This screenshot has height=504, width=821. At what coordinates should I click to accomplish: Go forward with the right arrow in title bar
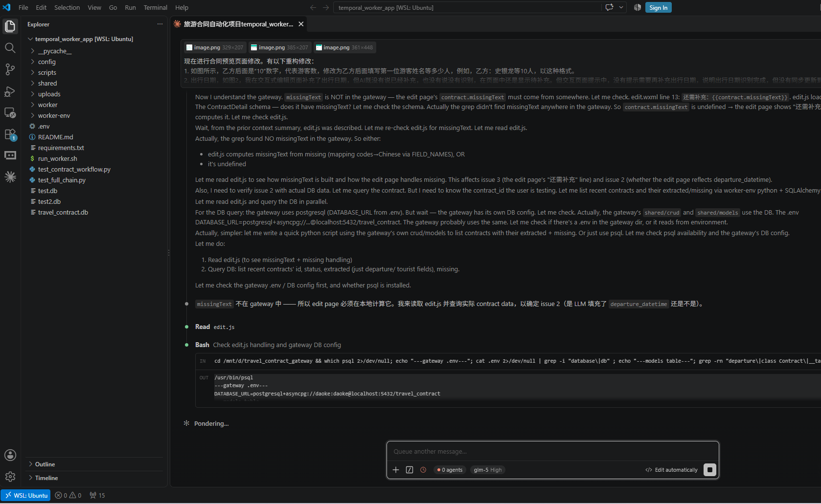(326, 7)
